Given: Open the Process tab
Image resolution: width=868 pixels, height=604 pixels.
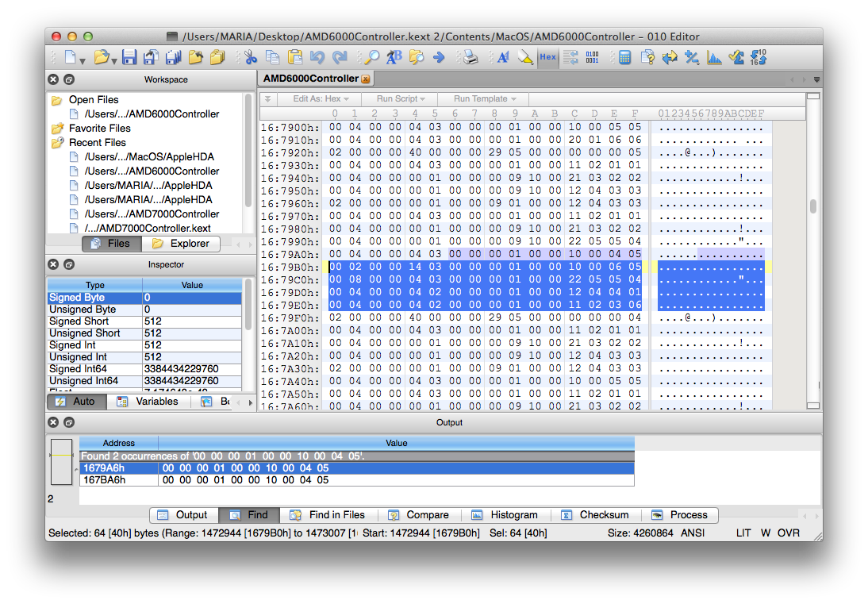Looking at the screenshot, I should [x=680, y=515].
